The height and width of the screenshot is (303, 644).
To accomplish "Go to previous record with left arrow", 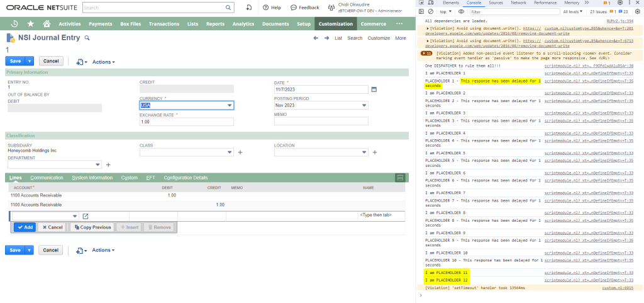I will tap(316, 38).
